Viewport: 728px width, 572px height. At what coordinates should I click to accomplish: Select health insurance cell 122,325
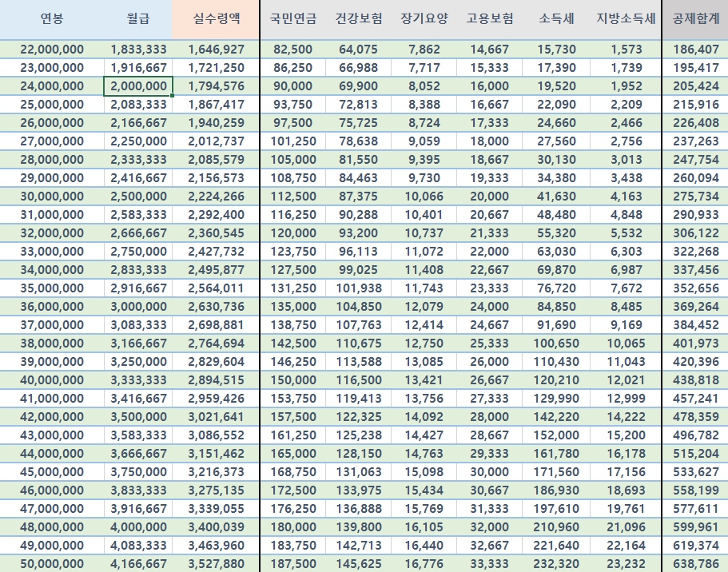point(359,416)
